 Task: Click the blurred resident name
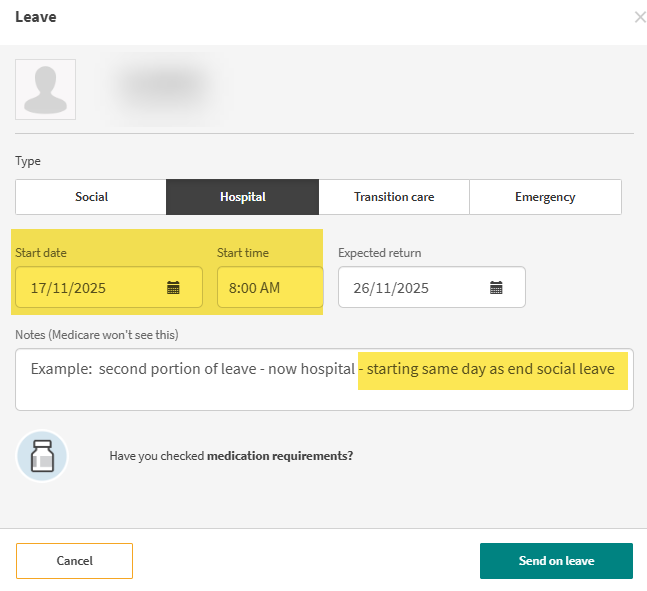point(165,87)
